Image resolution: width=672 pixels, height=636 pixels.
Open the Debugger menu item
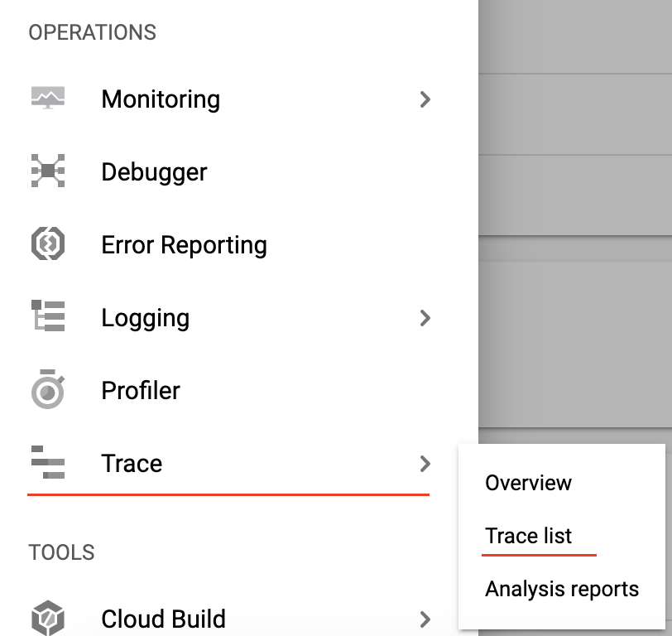[154, 172]
